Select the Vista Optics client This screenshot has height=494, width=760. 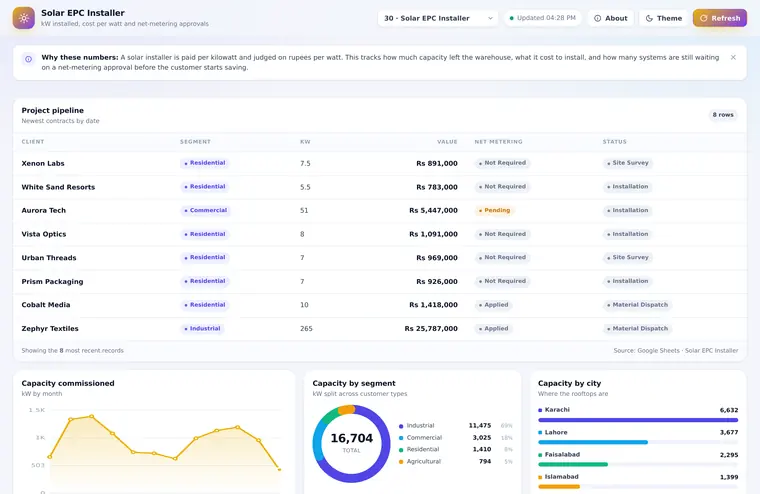pyautogui.click(x=44, y=234)
